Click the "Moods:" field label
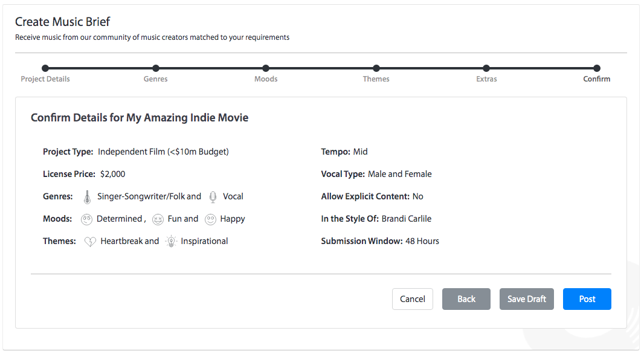 (57, 219)
